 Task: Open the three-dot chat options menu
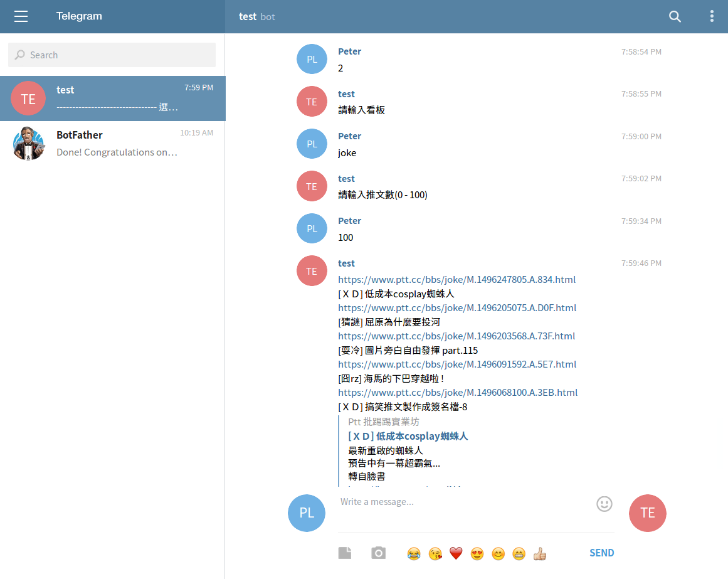[712, 16]
